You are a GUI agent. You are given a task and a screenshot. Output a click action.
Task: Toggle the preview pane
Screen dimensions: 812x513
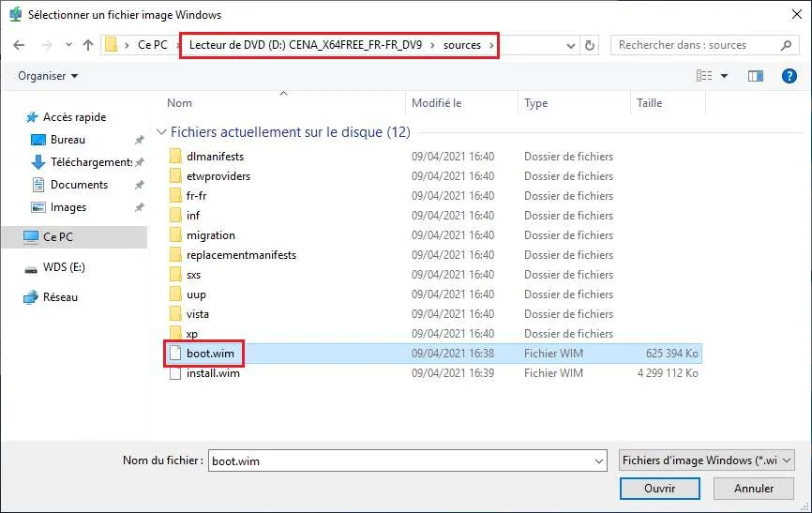click(x=756, y=76)
